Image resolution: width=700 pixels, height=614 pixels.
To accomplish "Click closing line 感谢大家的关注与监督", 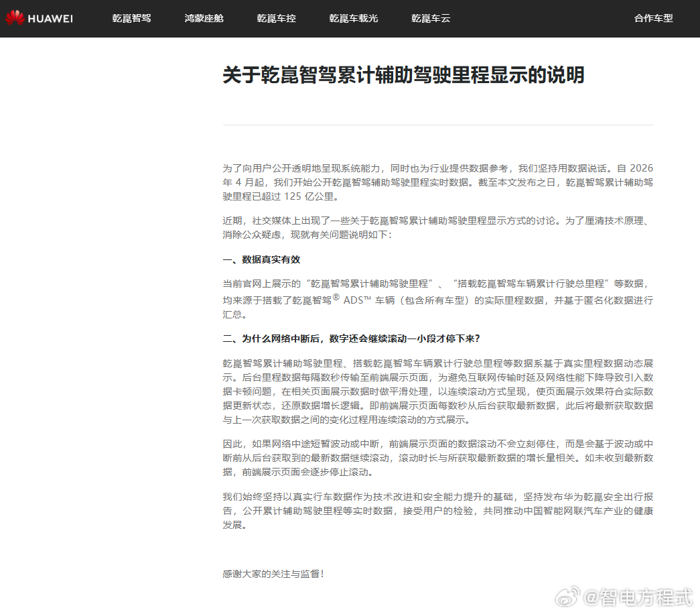I will tap(273, 574).
